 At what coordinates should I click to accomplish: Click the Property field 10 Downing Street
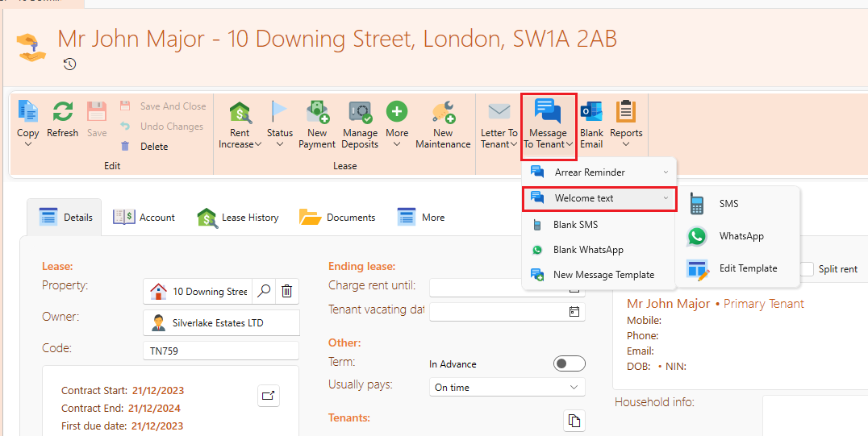[x=198, y=291]
